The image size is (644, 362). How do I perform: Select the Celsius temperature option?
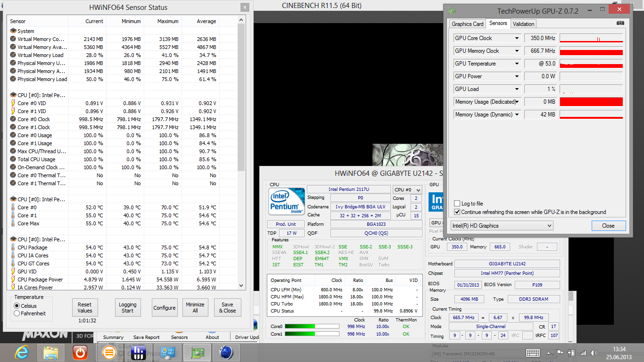17,306
